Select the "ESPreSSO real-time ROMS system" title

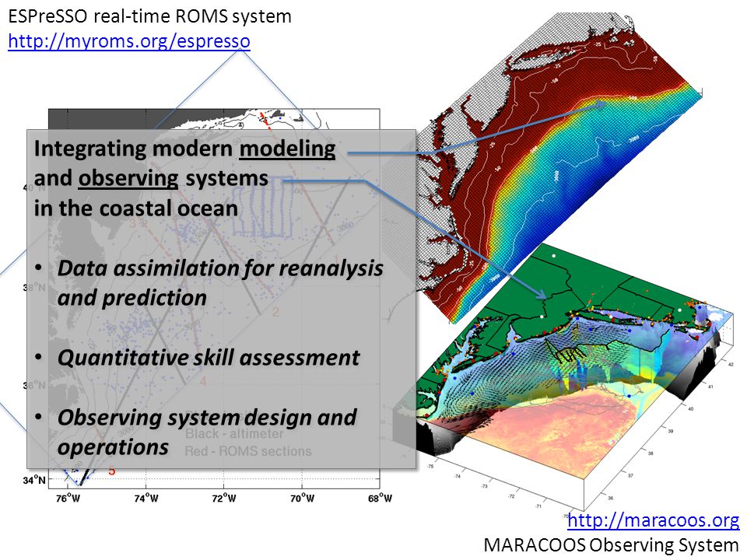click(149, 16)
